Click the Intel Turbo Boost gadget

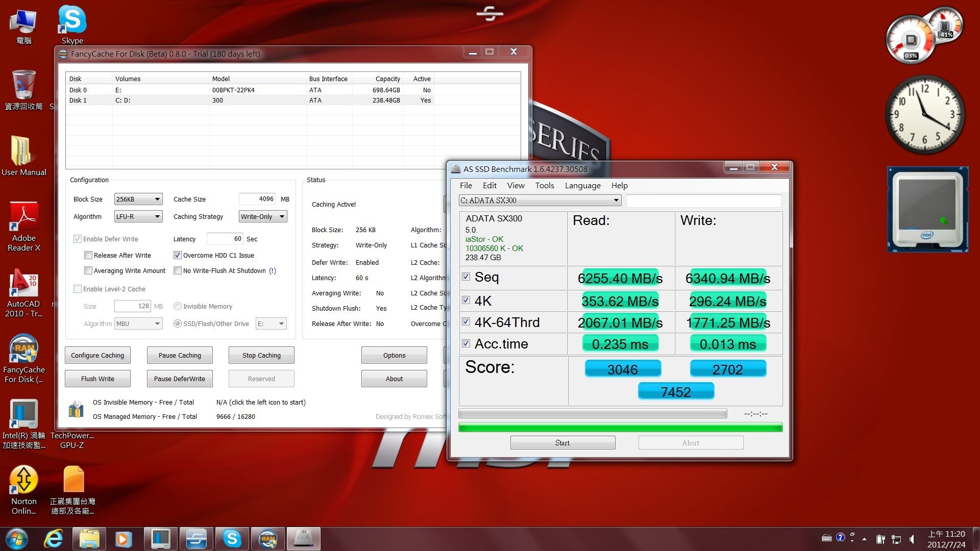[927, 209]
